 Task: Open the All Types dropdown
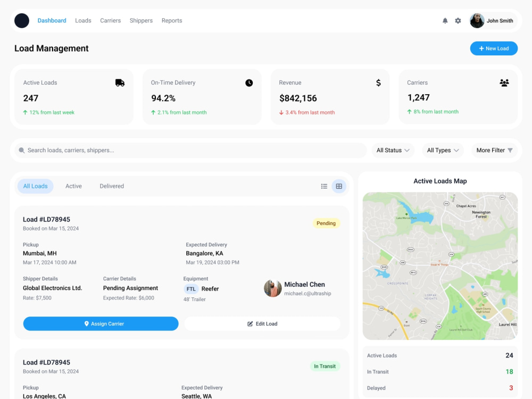(x=443, y=151)
